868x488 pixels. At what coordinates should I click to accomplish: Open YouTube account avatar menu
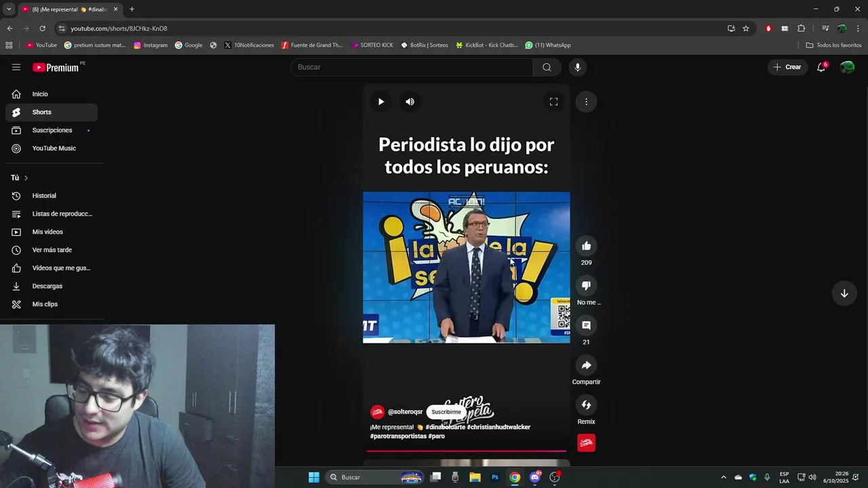pyautogui.click(x=847, y=67)
